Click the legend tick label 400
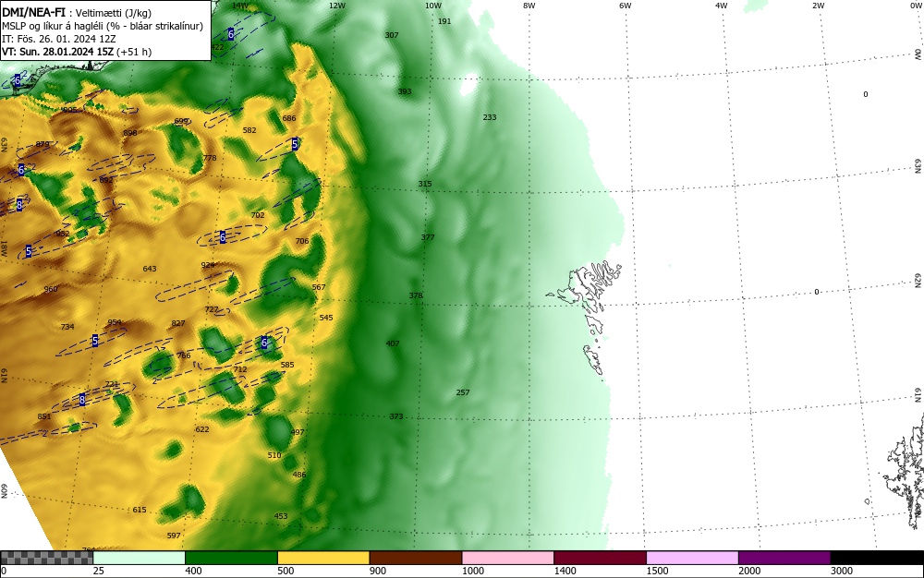Viewport: 924px width, 578px height. [x=193, y=571]
